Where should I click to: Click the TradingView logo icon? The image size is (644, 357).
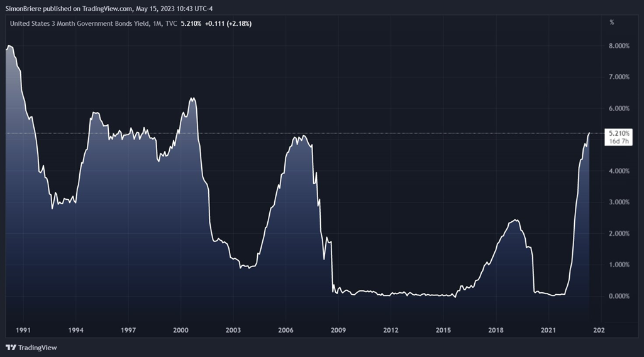11,348
